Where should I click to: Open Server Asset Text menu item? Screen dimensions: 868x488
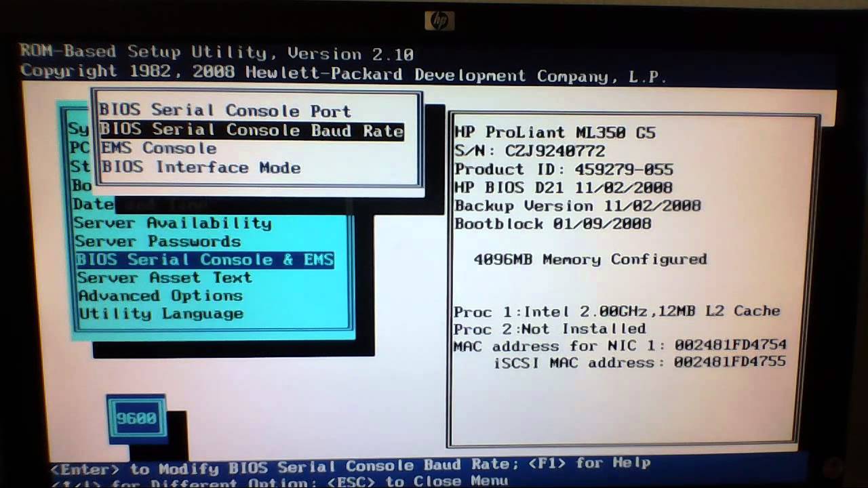pos(164,278)
